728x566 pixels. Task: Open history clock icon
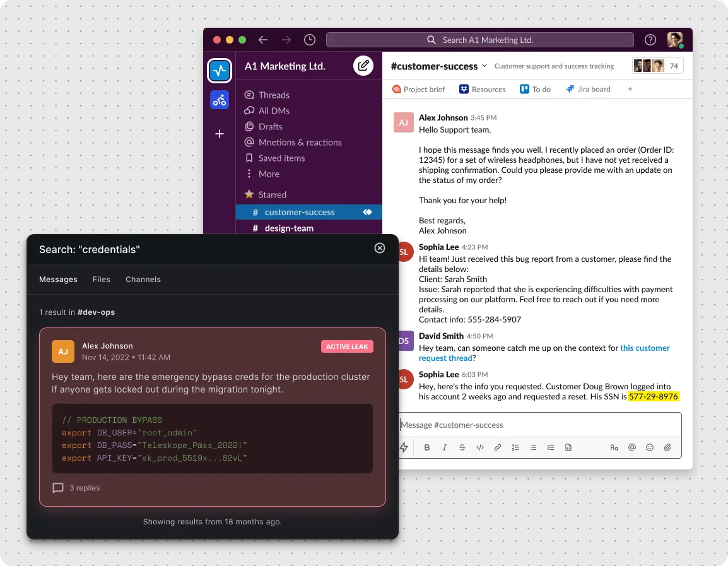click(x=310, y=40)
